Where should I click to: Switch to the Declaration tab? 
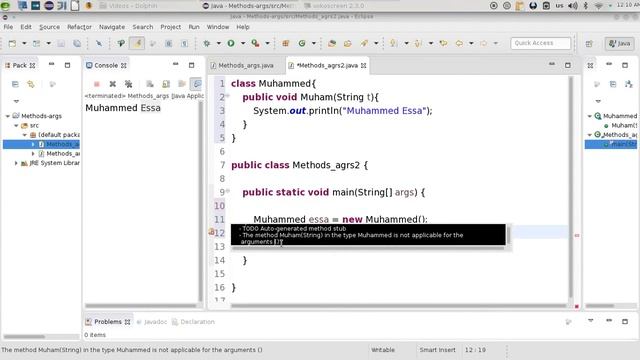[x=193, y=322]
